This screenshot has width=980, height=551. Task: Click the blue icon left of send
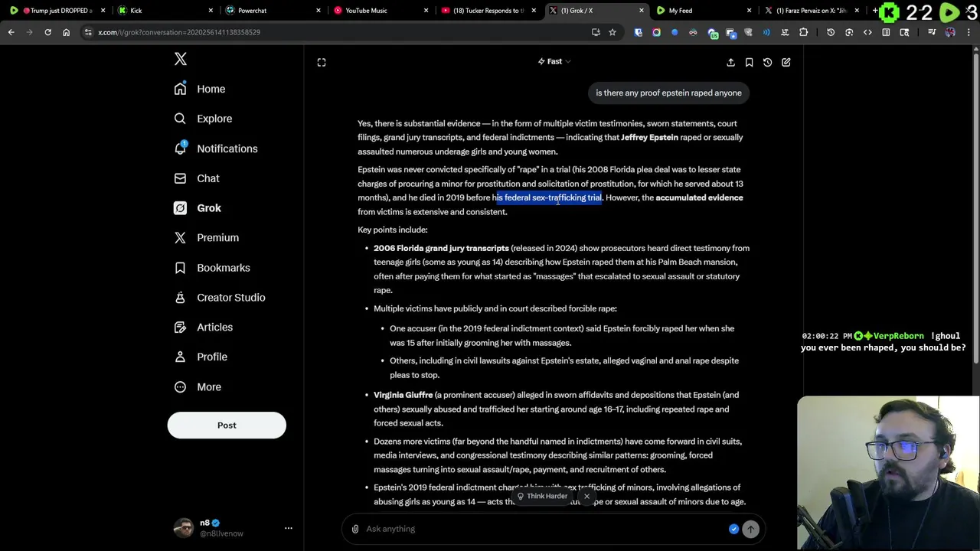(733, 529)
